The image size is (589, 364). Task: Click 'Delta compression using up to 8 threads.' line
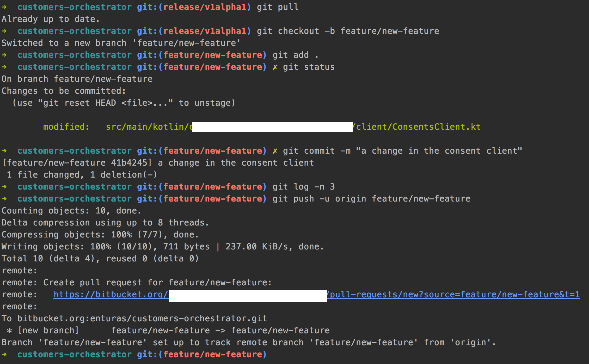(x=105, y=223)
